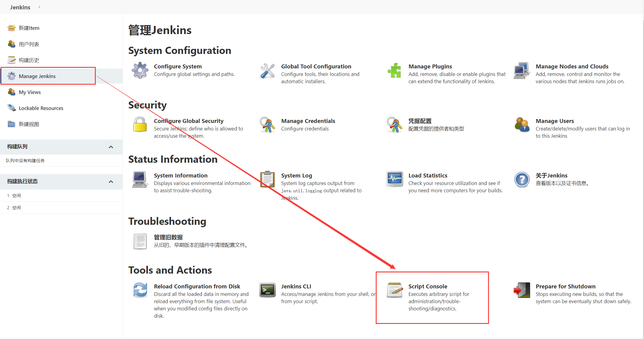Click the Manage Nodes and Clouds computer icon
The image size is (644, 339).
pos(522,71)
